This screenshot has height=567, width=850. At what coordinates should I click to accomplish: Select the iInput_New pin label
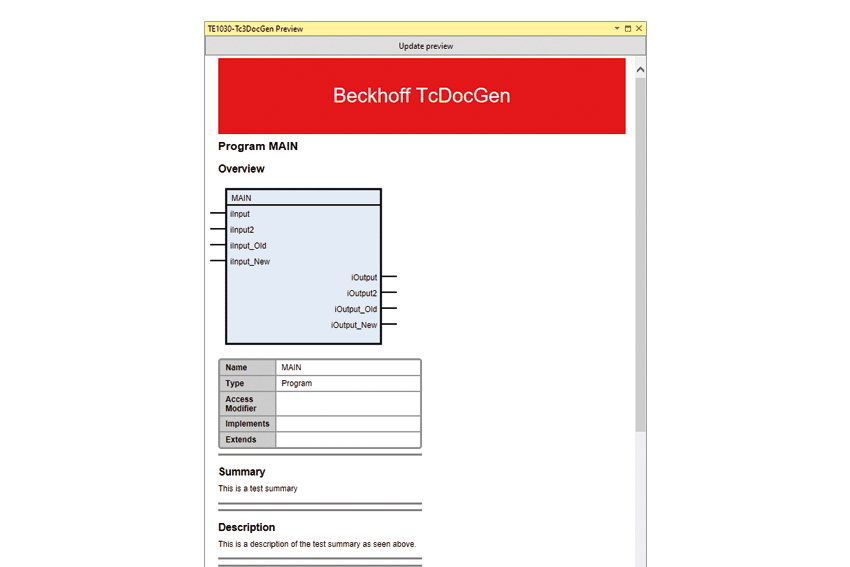click(x=249, y=261)
